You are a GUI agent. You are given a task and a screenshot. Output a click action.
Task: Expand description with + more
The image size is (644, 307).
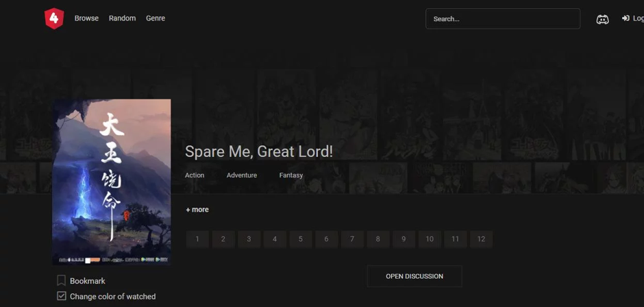(197, 210)
